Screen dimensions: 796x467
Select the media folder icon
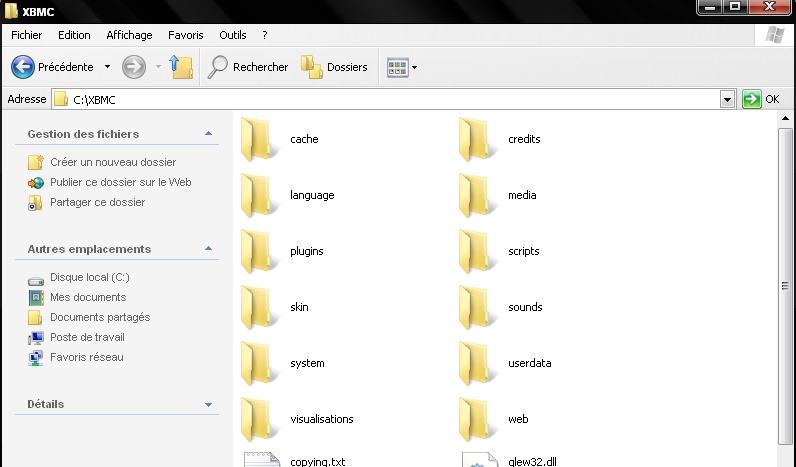pos(477,195)
